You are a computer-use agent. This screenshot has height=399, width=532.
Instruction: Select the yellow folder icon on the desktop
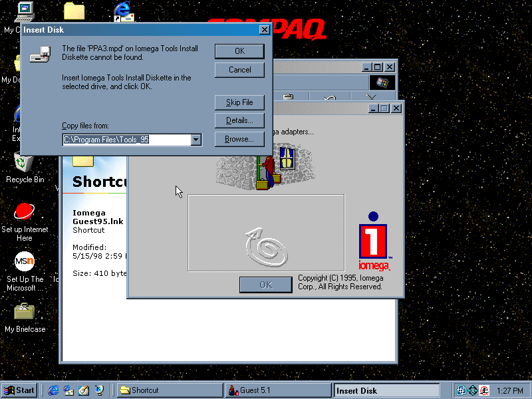74,11
